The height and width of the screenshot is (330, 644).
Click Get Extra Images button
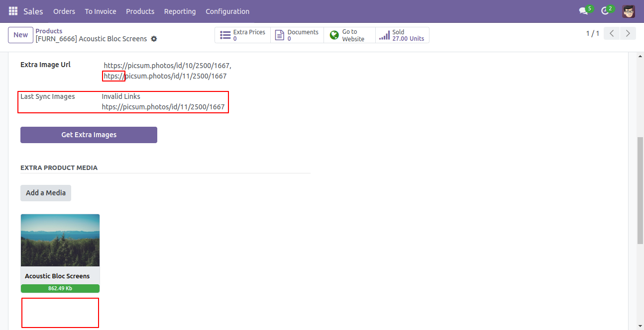click(x=89, y=135)
